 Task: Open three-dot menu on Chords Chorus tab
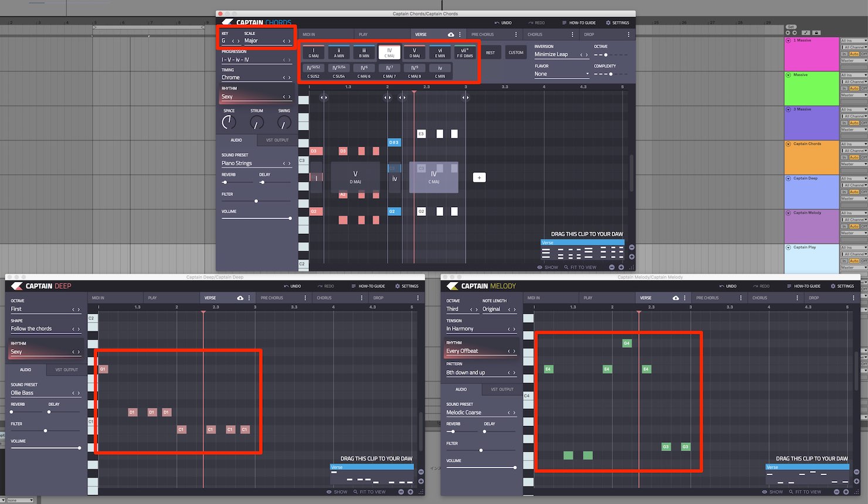[x=572, y=35]
